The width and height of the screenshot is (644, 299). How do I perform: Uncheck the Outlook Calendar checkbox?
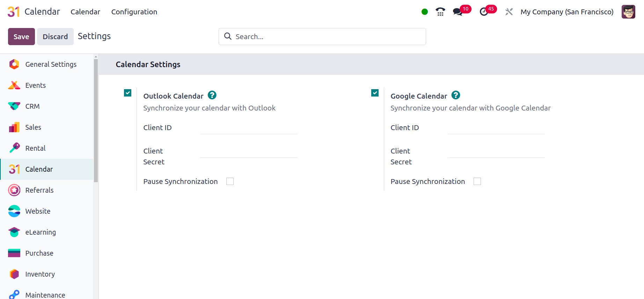coord(128,93)
